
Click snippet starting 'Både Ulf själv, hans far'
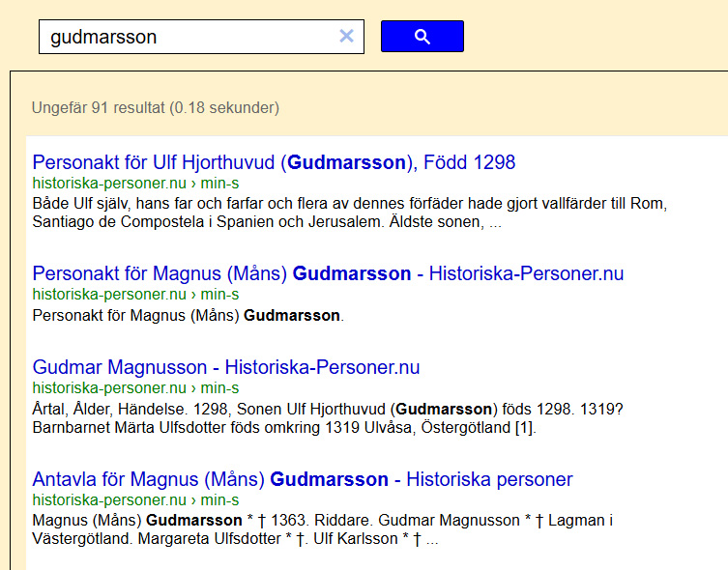click(350, 213)
